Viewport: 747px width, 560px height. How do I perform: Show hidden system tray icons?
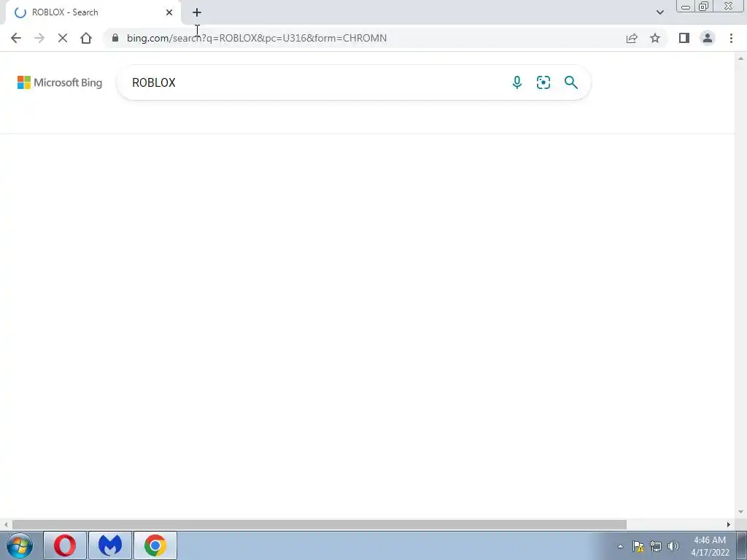620,546
